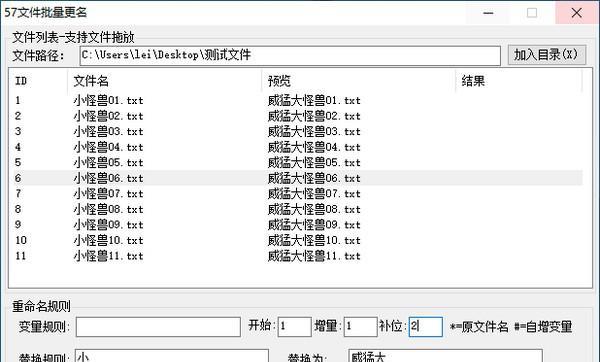Click preview name 威猛大怪兽05.txt
600x362 pixels.
(314, 163)
